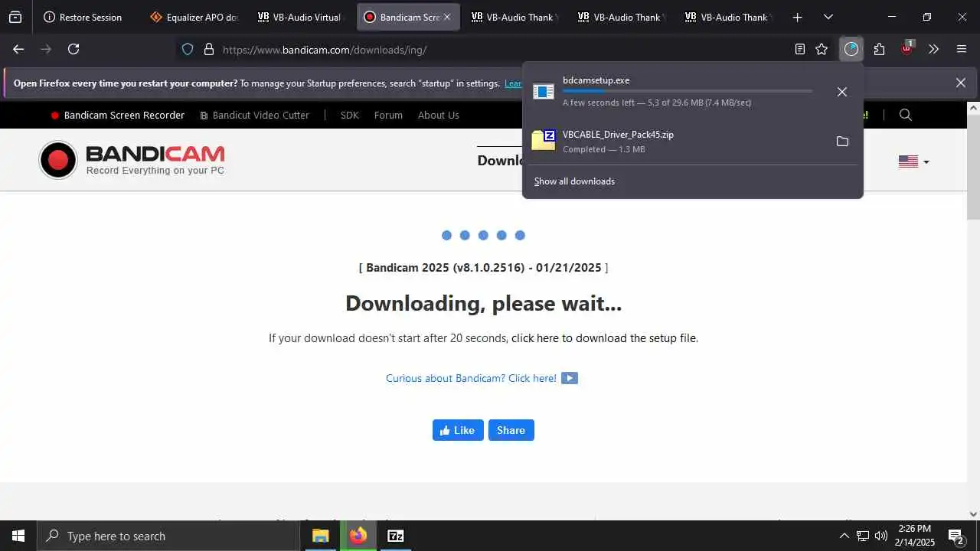The width and height of the screenshot is (980, 551).
Task: Click the bdcamsetup.exe download progress bar
Action: tap(687, 91)
